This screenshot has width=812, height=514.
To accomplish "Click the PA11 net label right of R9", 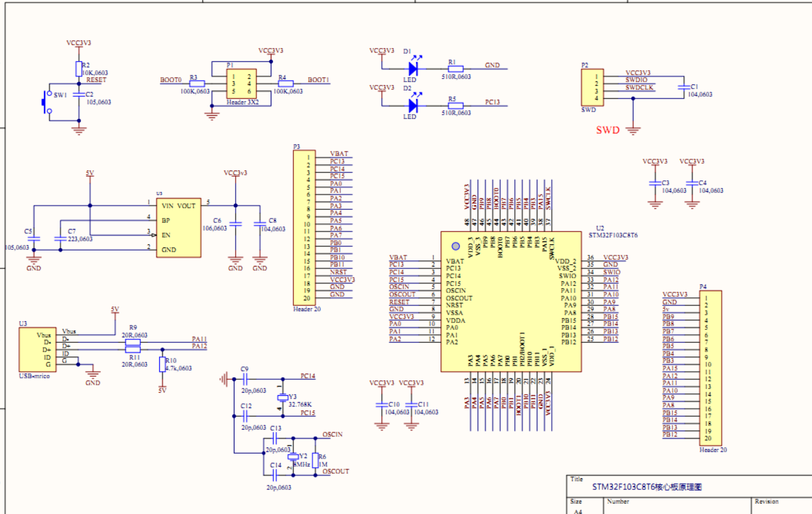I will click(x=199, y=339).
